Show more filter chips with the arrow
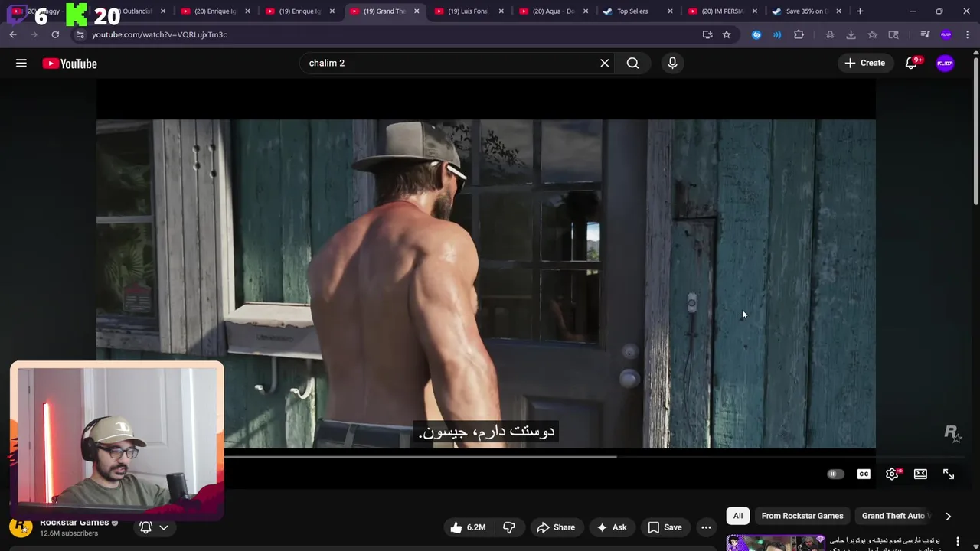This screenshot has height=551, width=980. point(948,517)
